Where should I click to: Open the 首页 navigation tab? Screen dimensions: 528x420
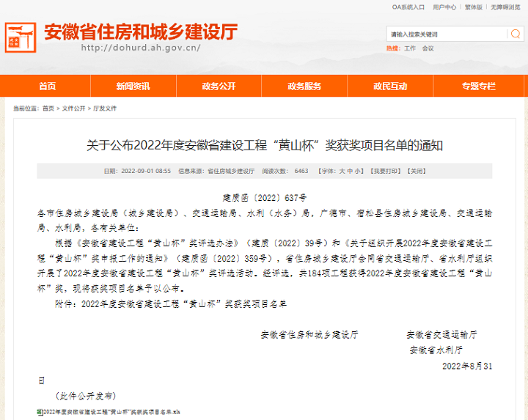click(x=47, y=86)
